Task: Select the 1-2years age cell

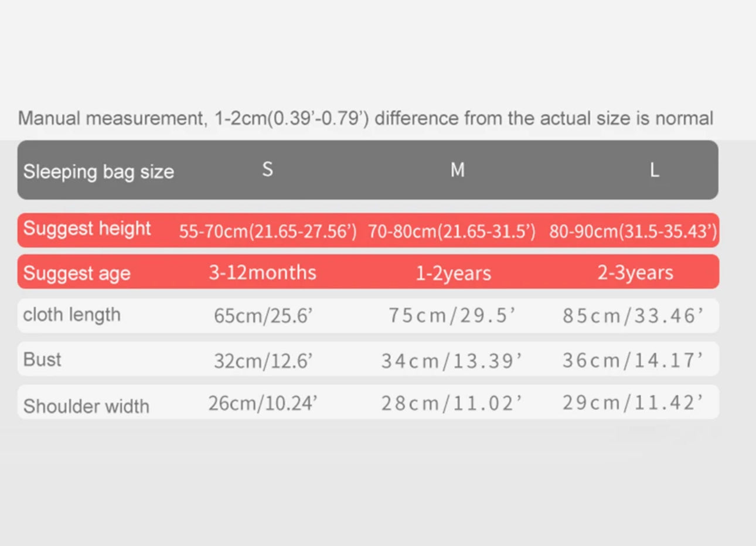Action: coord(454,273)
